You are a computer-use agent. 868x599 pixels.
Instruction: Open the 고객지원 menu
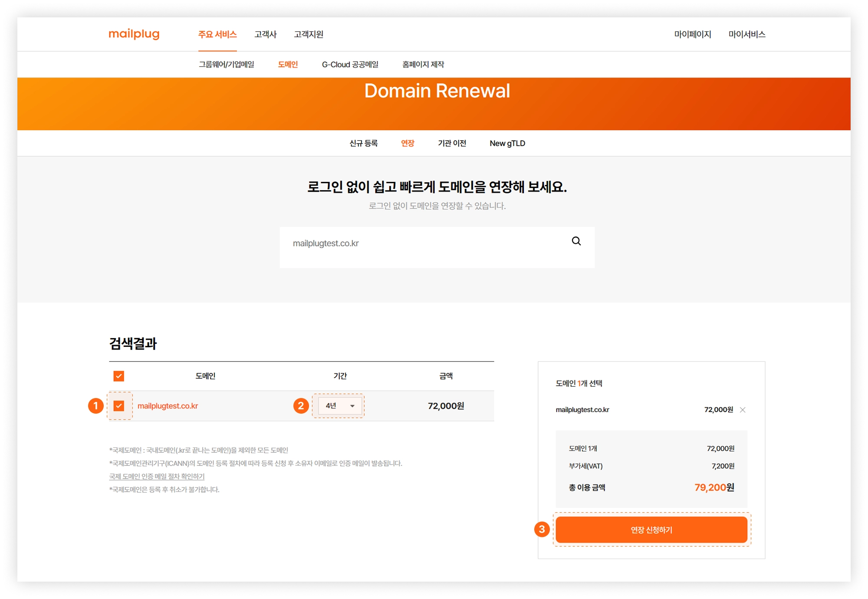309,34
